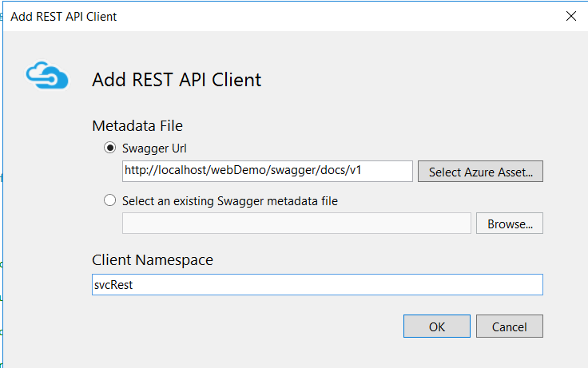Open the Select Azure Asset picker

[x=480, y=172]
